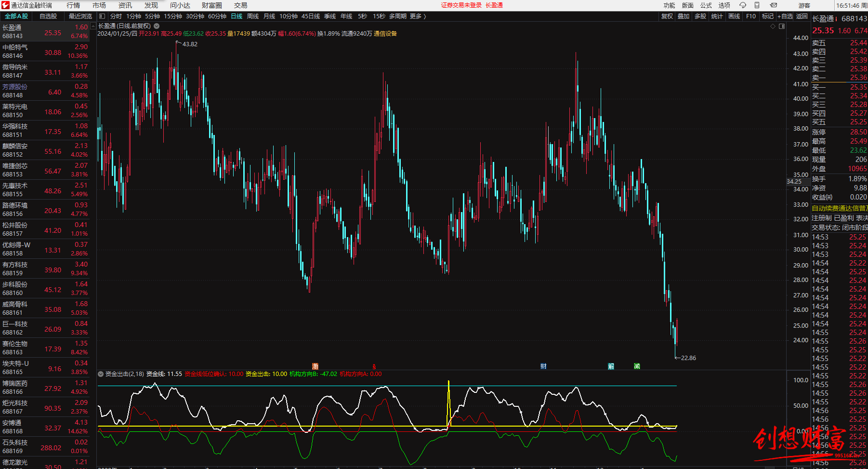Select 60分钟 chart period
This screenshot has height=469, width=868.
point(217,16)
